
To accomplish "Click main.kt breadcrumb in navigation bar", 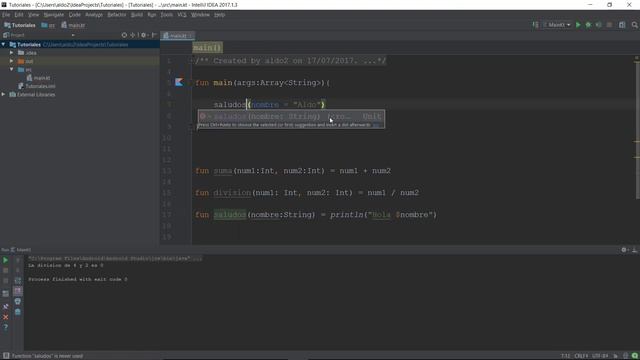I will (x=73, y=25).
